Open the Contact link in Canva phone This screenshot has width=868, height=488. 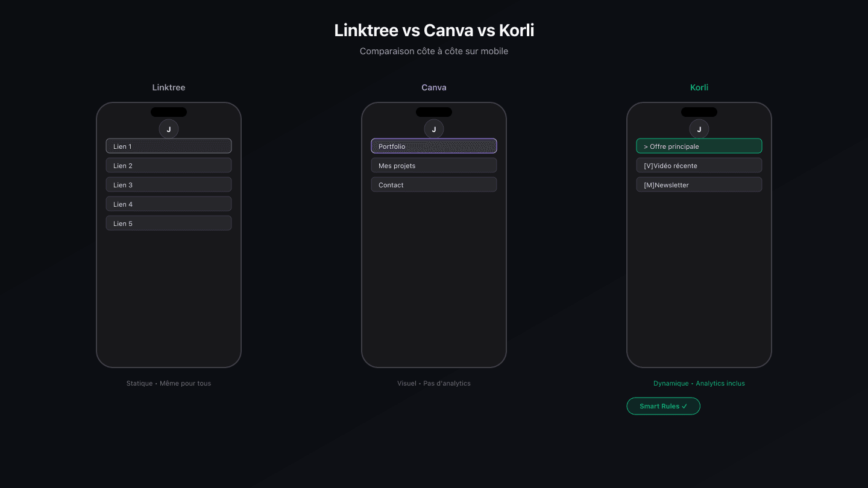point(434,184)
